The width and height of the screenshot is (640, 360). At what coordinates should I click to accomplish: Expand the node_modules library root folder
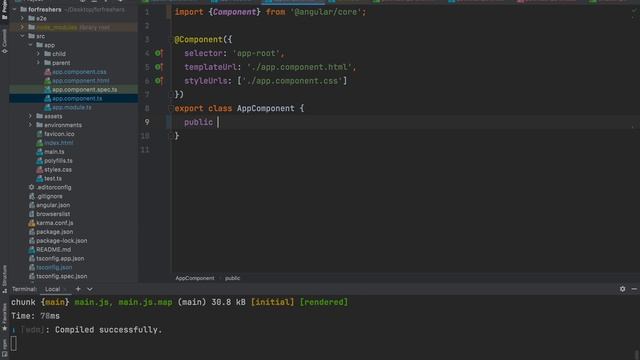22,27
